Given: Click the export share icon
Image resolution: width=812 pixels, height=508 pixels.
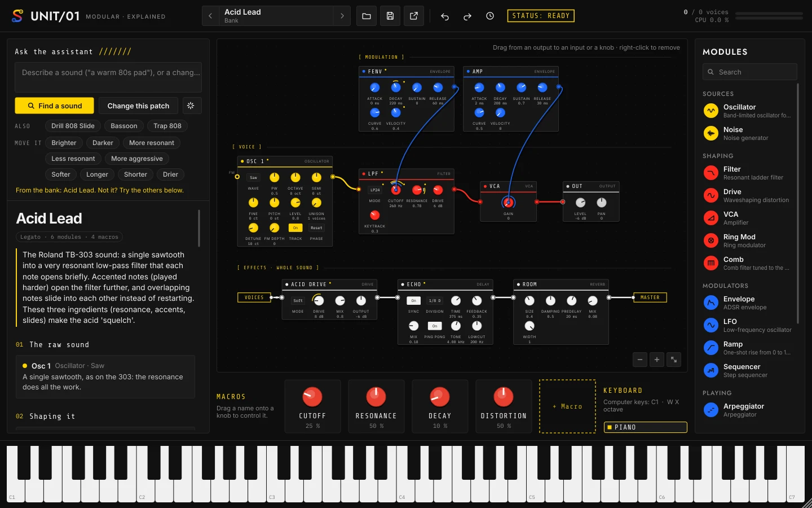Looking at the screenshot, I should click(x=414, y=16).
